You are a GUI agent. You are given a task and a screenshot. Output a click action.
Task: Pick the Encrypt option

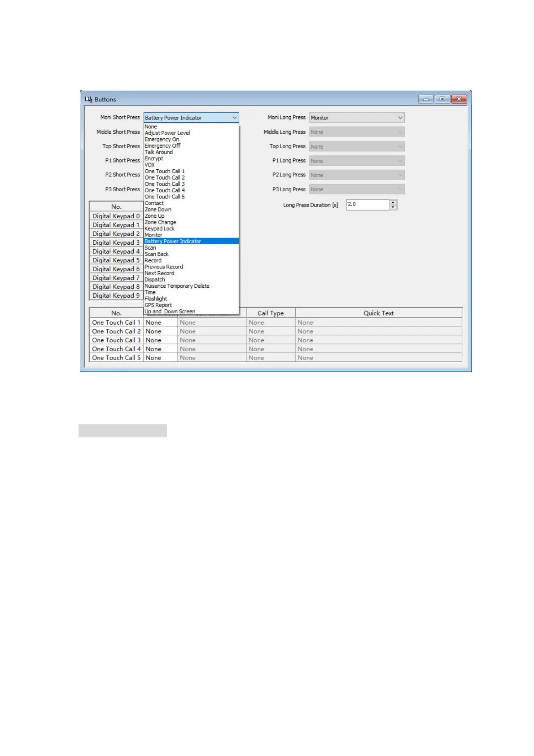191,158
